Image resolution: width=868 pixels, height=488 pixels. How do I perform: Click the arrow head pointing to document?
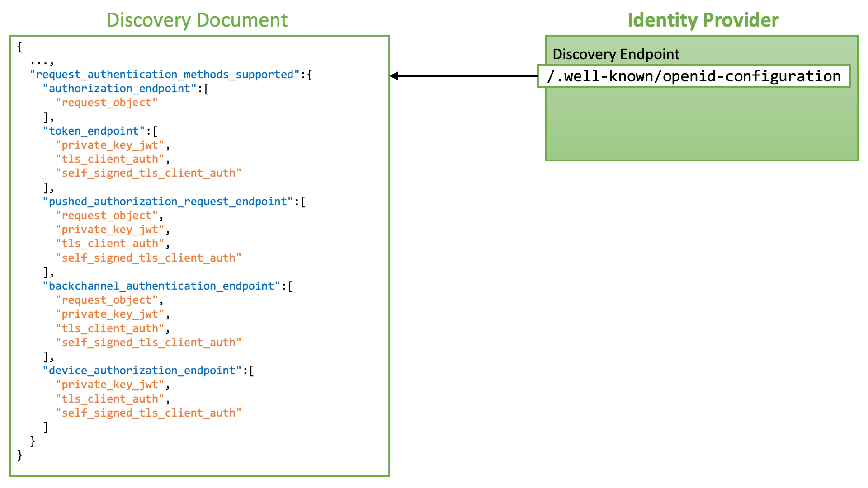tap(394, 76)
